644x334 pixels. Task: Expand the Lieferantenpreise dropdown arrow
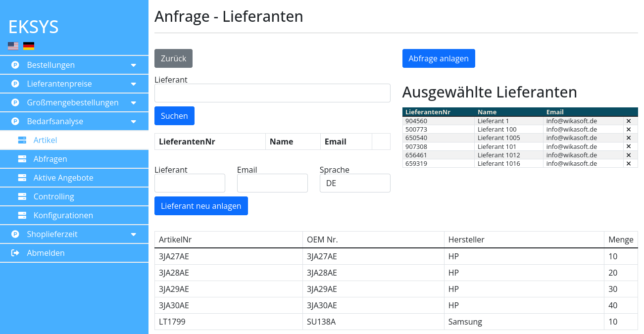pos(133,84)
